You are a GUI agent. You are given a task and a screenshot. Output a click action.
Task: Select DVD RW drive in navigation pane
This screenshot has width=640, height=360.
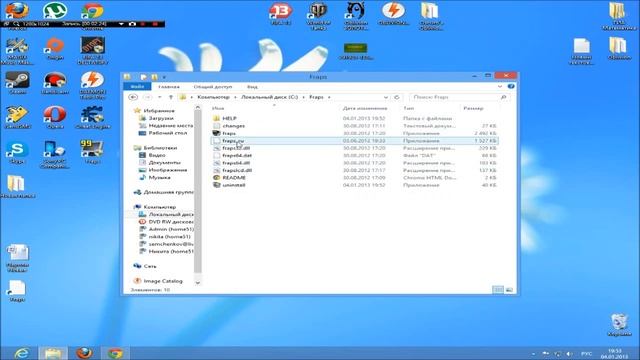pos(170,222)
